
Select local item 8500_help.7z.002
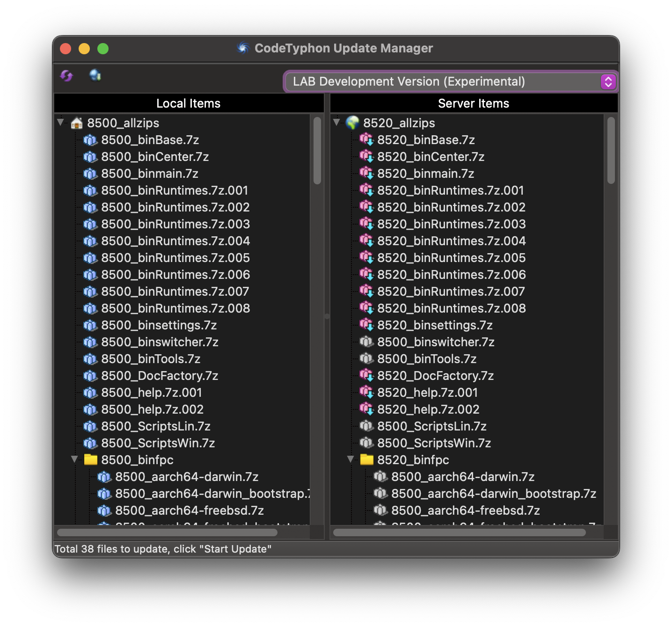tap(153, 409)
